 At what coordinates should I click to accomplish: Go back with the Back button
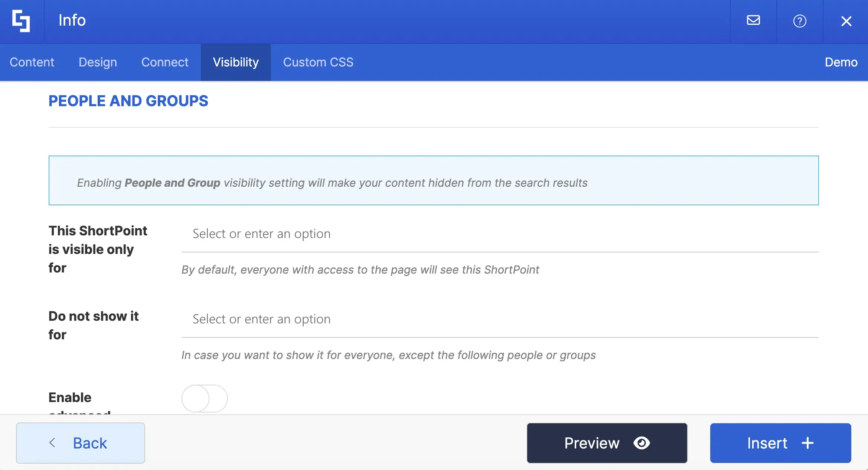point(81,443)
